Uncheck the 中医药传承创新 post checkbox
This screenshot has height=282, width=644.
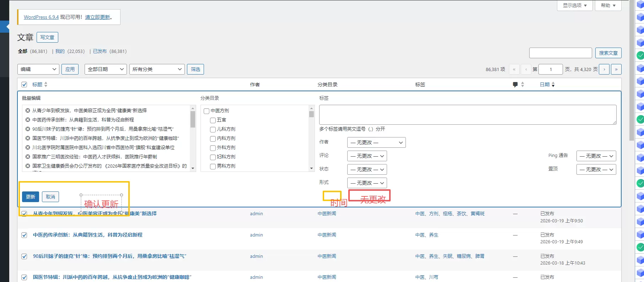(x=24, y=235)
